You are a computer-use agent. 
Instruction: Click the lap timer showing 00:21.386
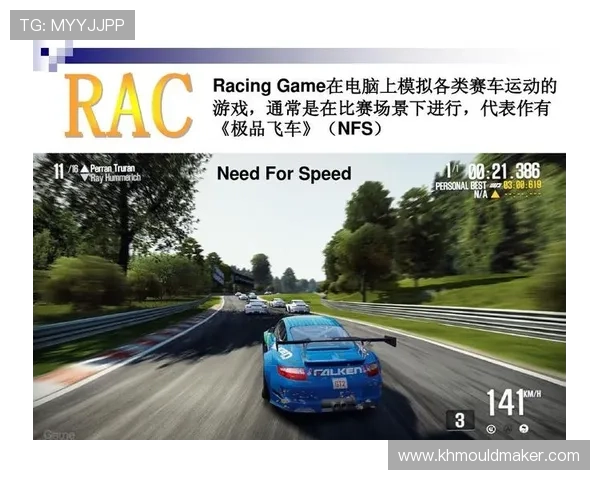pyautogui.click(x=503, y=171)
